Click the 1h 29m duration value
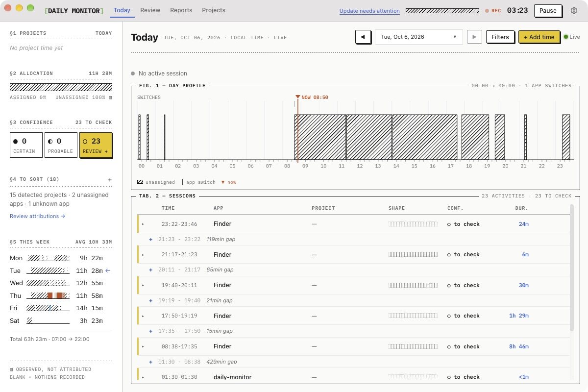Screen dimensions: 588x392 coord(519,316)
